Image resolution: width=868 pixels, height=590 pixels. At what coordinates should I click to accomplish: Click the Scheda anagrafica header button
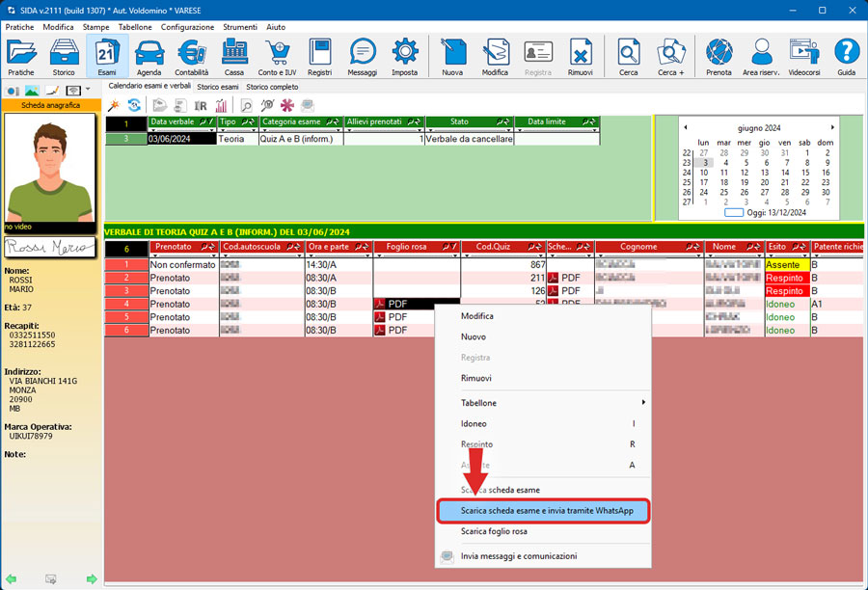point(50,105)
